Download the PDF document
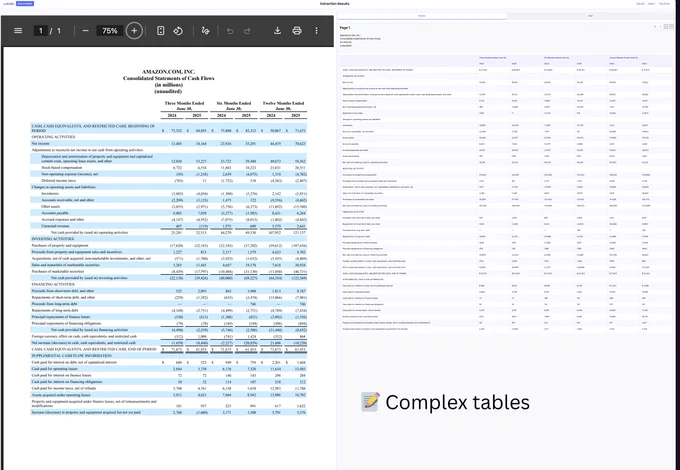 [x=278, y=31]
